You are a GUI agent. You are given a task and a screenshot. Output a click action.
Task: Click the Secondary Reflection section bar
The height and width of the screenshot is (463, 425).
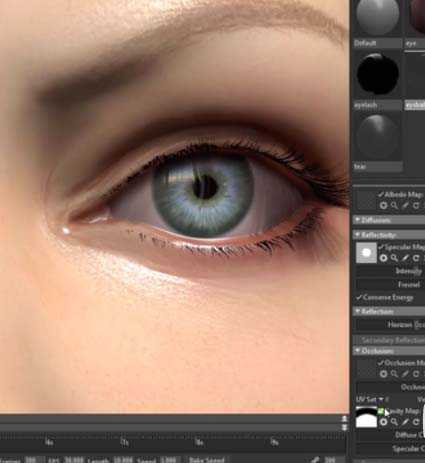point(389,340)
